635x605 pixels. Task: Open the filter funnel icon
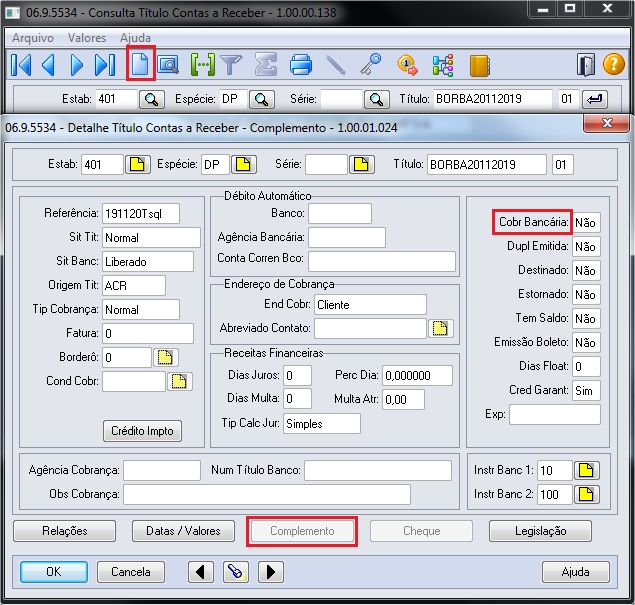(x=232, y=64)
